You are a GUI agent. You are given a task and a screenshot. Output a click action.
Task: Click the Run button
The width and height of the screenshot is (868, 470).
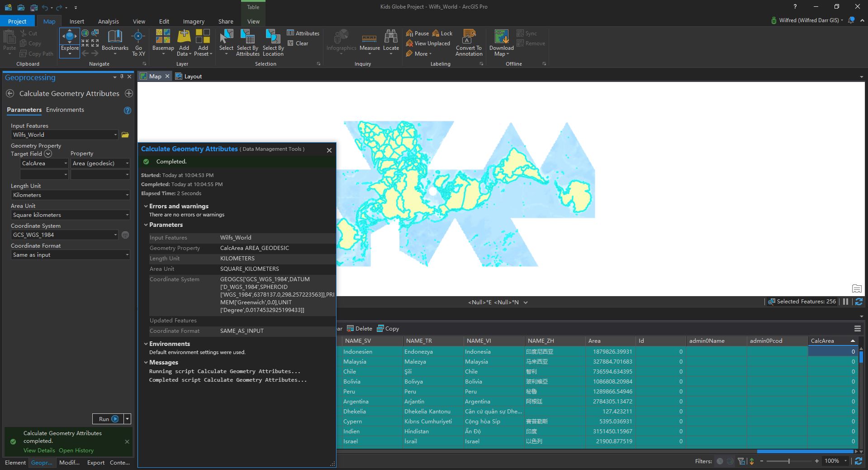point(107,419)
